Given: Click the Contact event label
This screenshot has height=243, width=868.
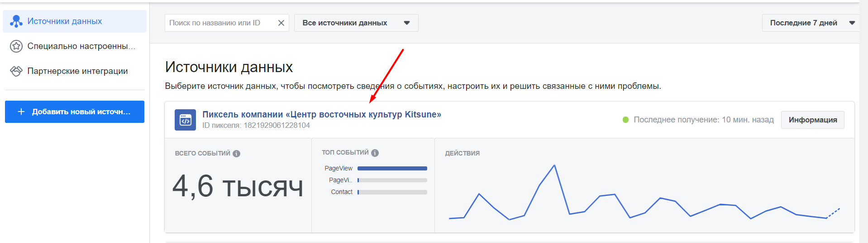Looking at the screenshot, I should (342, 192).
